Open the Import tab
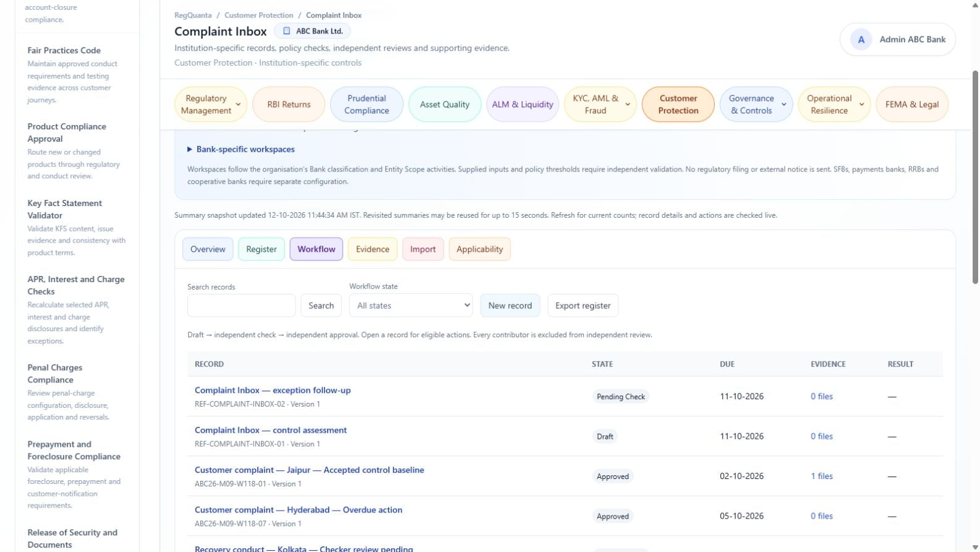 coord(423,249)
